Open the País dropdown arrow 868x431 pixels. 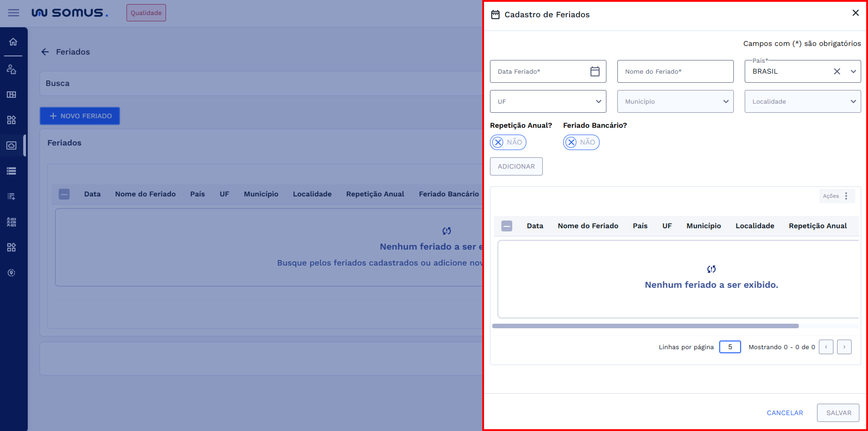853,71
